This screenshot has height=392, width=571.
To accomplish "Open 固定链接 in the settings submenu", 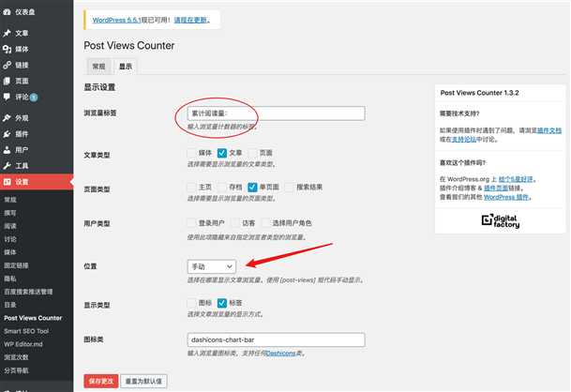I will pos(16,265).
